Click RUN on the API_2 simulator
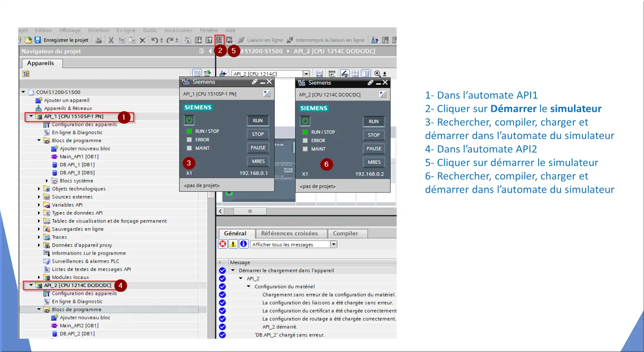This screenshot has width=644, height=352. [x=374, y=121]
